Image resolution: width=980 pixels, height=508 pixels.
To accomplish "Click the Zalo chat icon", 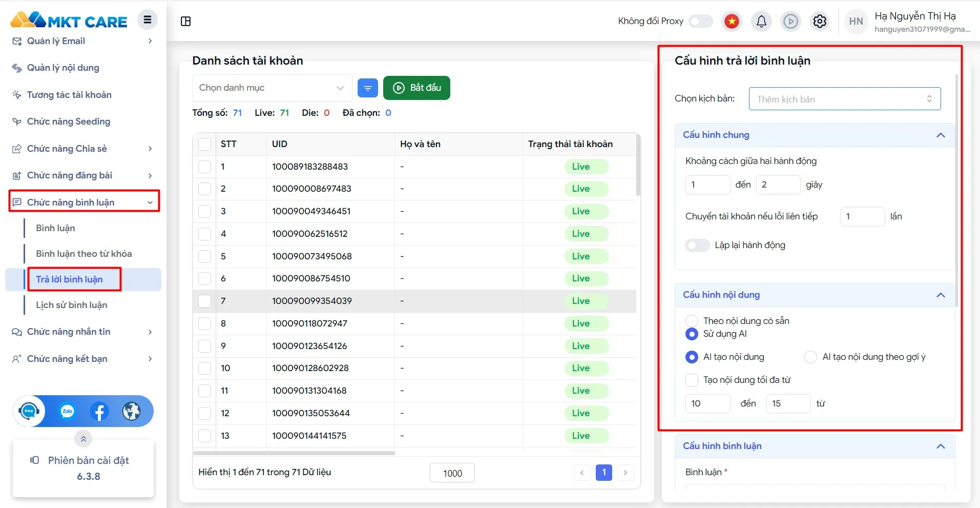I will pos(67,411).
